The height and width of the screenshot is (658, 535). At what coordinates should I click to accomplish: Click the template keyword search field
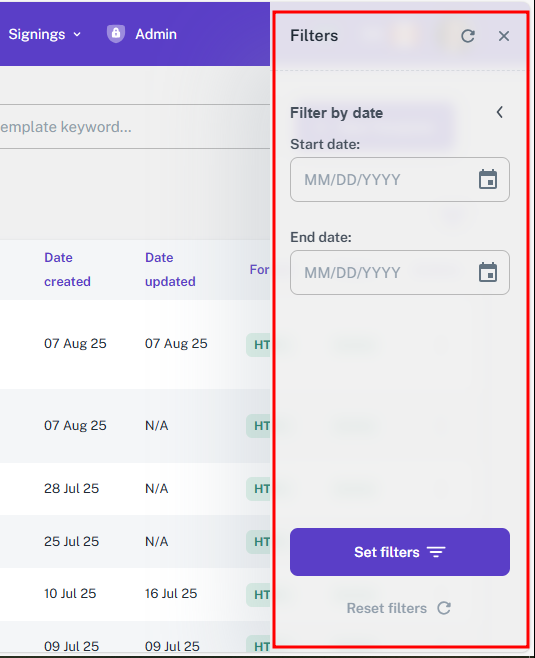(x=134, y=127)
